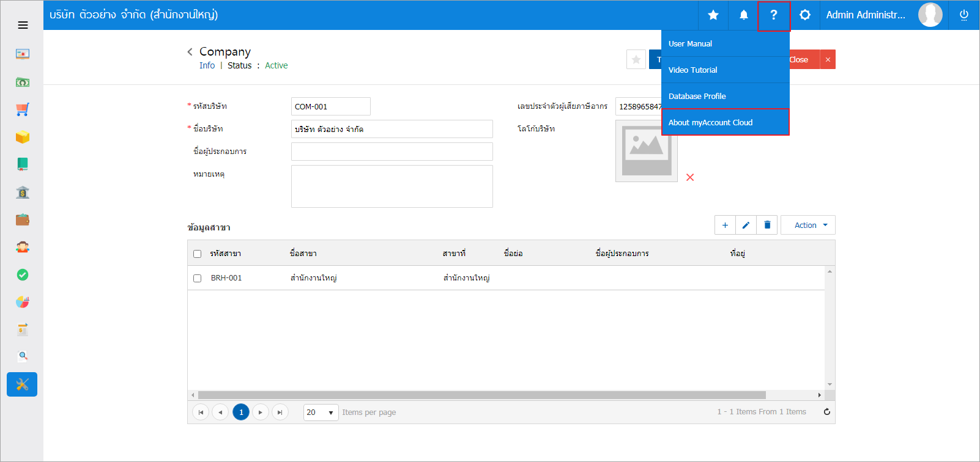Open the gear settings in top bar
980x462 pixels.
coord(805,15)
